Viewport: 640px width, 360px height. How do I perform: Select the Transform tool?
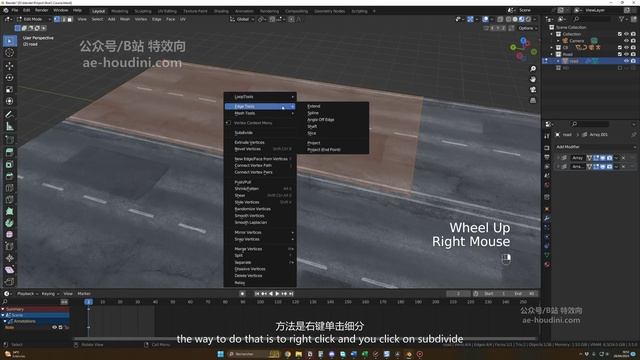point(10,101)
